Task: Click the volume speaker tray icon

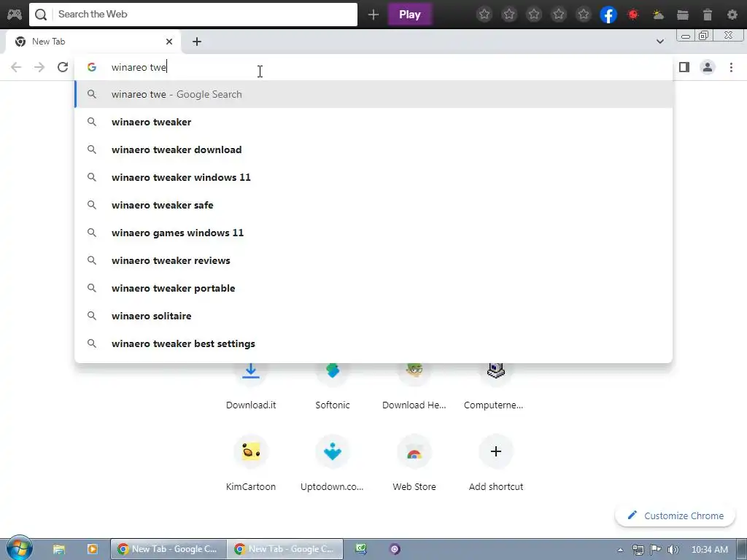Action: [673, 550]
